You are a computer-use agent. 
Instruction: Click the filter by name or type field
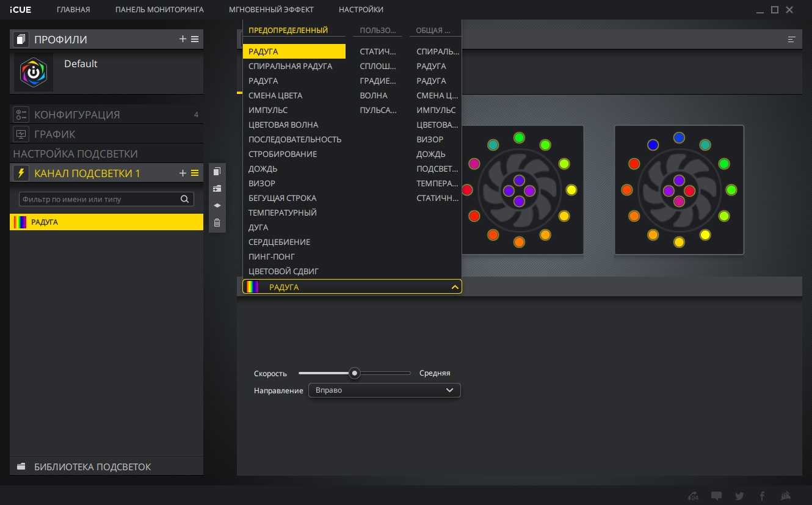pyautogui.click(x=98, y=199)
